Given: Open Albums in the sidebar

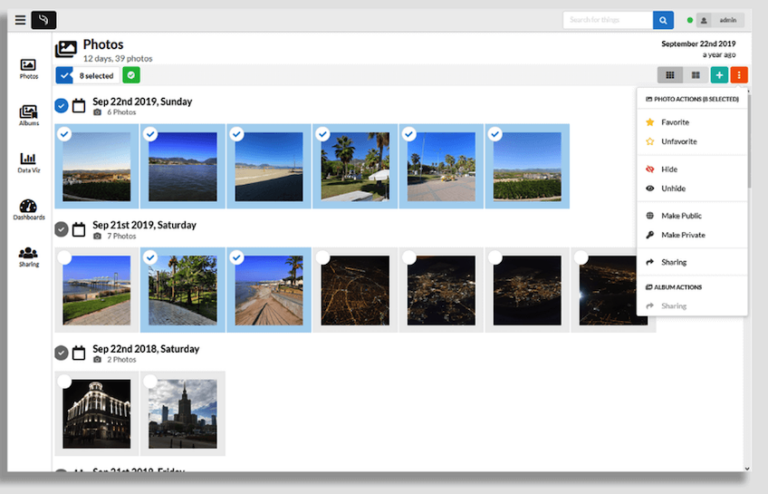Looking at the screenshot, I should (28, 116).
